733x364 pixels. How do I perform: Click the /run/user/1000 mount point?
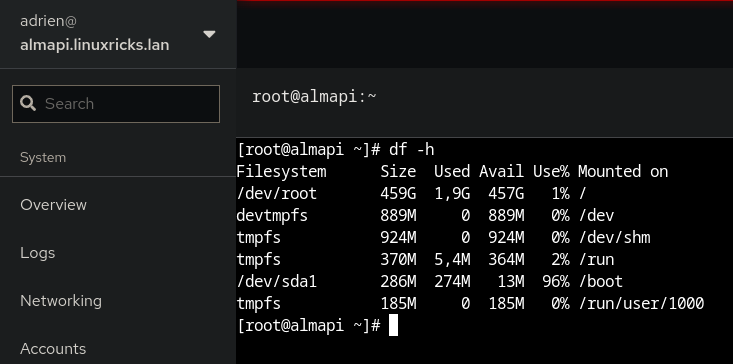click(x=641, y=303)
